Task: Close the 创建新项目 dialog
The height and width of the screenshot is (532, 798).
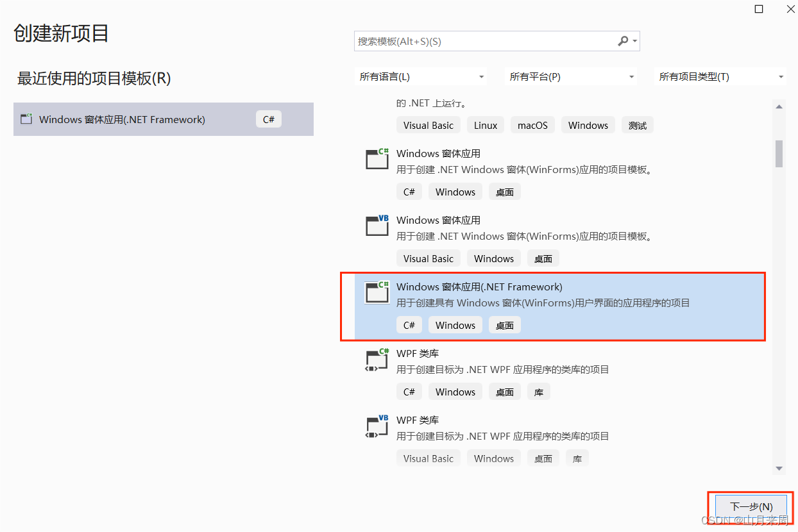Action: click(791, 9)
